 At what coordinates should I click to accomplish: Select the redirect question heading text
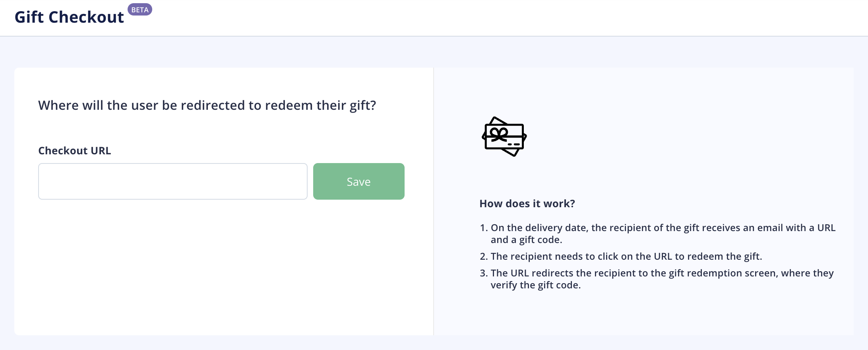click(x=207, y=105)
